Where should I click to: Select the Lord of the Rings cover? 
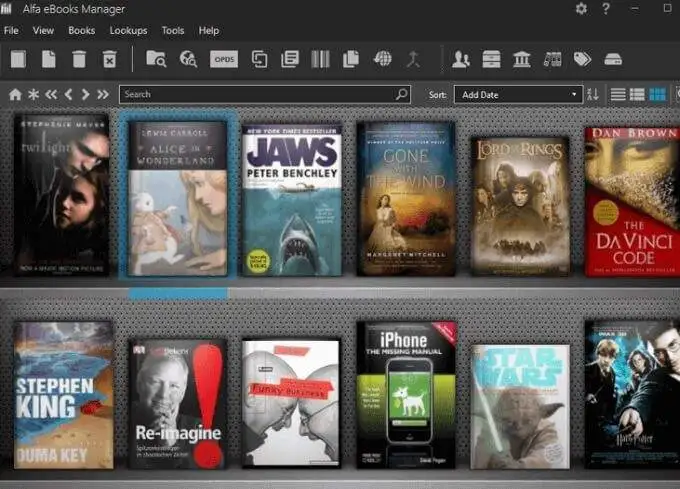[x=520, y=206]
